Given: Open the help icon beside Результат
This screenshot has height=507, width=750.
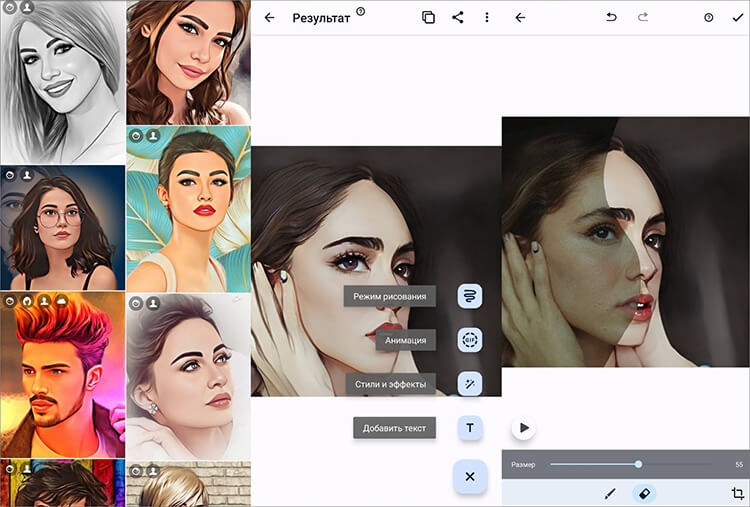Looking at the screenshot, I should coord(361,11).
